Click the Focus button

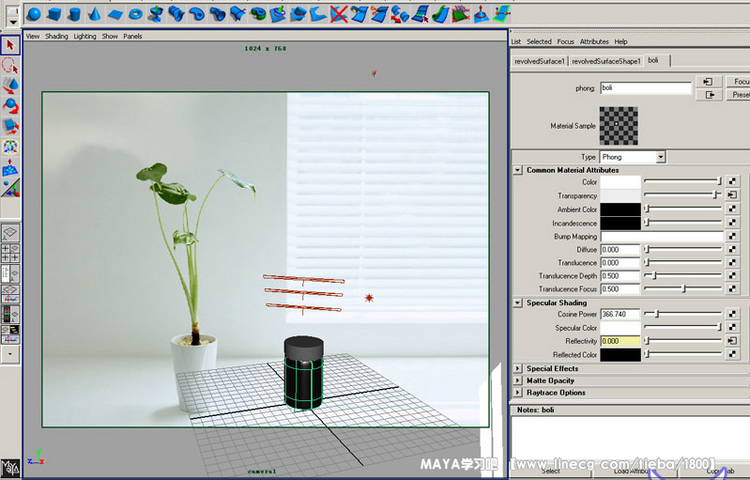(738, 82)
